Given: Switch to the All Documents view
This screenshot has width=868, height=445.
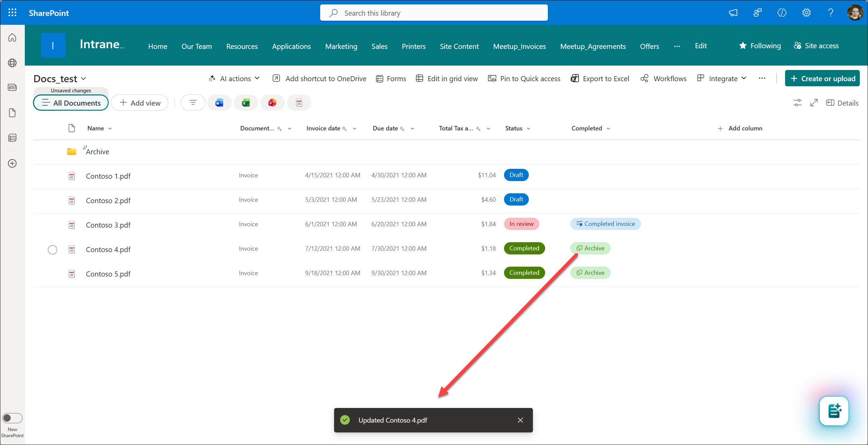Looking at the screenshot, I should [x=71, y=103].
